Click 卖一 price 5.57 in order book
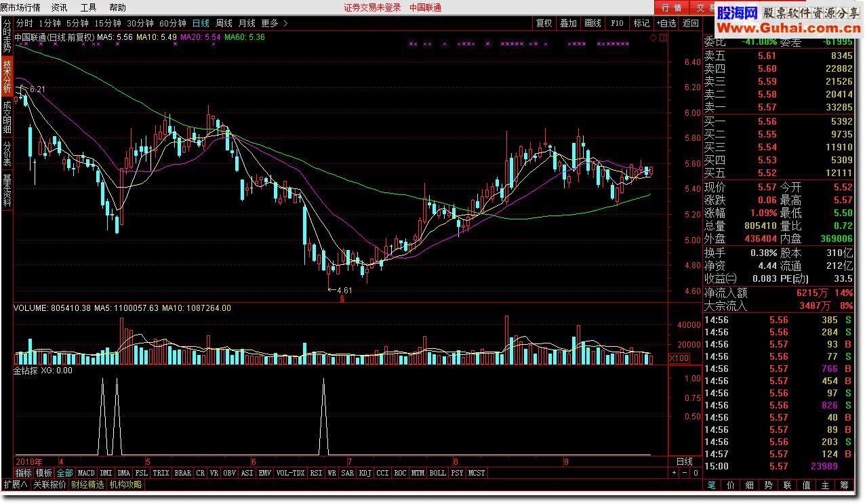The width and height of the screenshot is (865, 504). [767, 107]
